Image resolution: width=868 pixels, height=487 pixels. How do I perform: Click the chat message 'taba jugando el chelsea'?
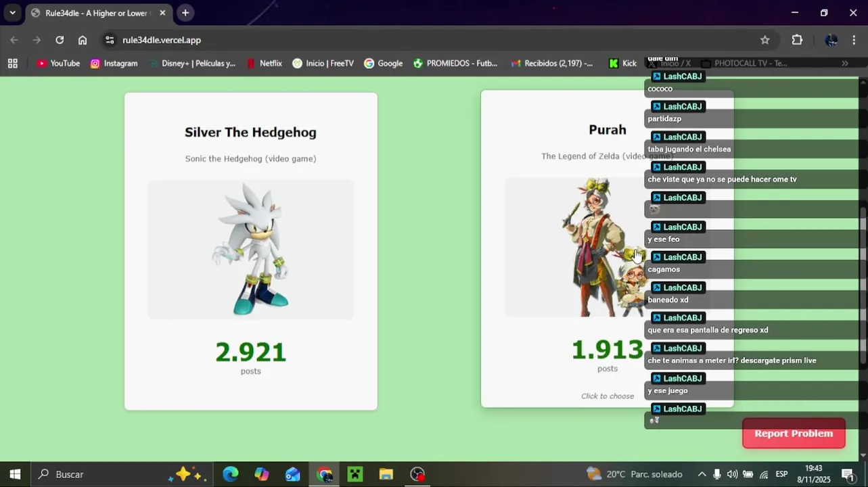[x=689, y=149]
